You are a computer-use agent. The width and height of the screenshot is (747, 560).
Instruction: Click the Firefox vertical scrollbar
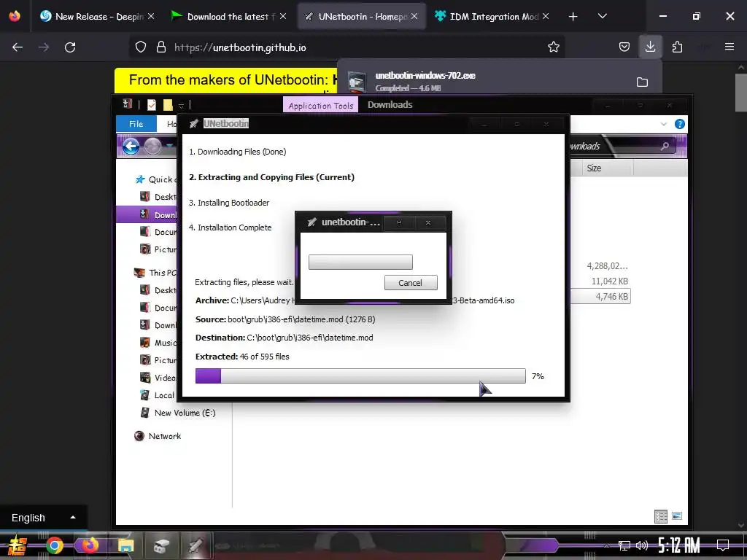point(741,93)
